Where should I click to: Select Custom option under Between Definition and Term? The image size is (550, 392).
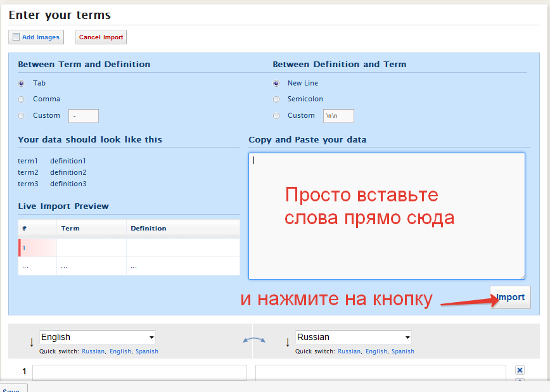click(276, 116)
